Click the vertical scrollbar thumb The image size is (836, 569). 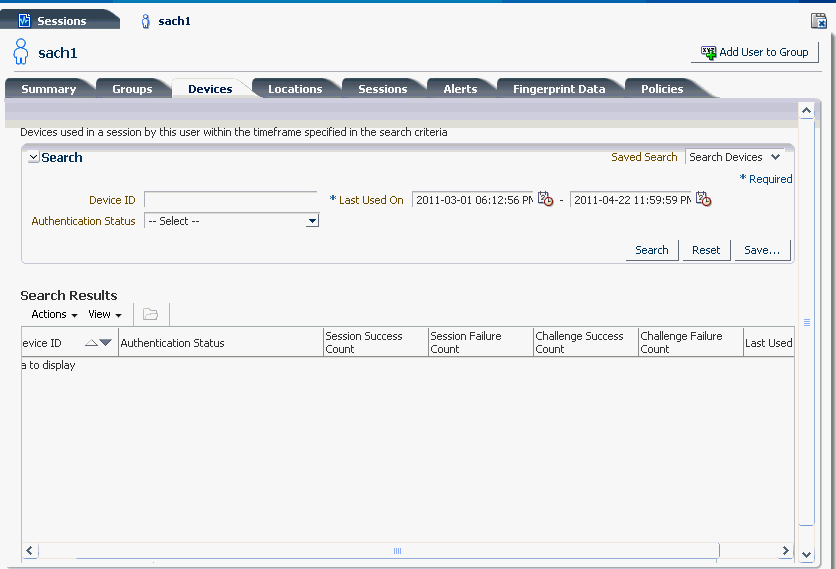coord(806,322)
